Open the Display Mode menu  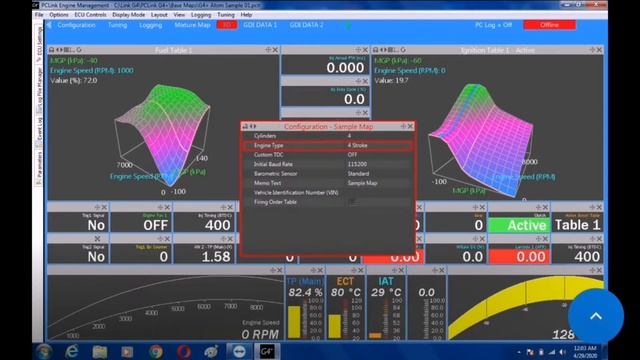(129, 15)
